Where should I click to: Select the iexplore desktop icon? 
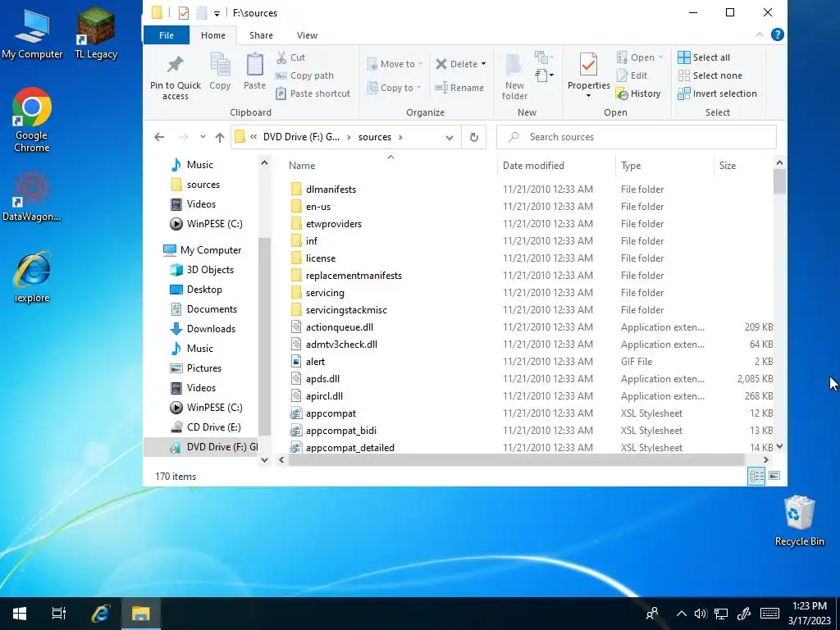pos(32,277)
